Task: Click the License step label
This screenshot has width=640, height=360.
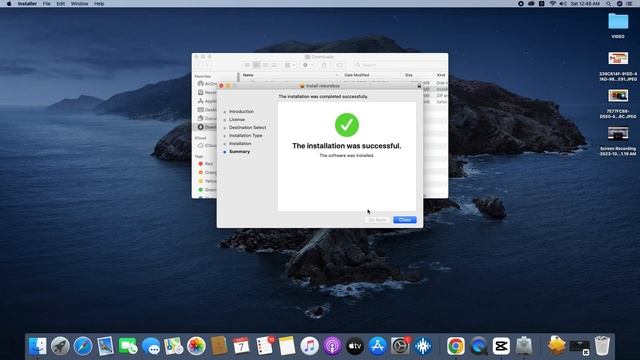Action: click(x=237, y=120)
